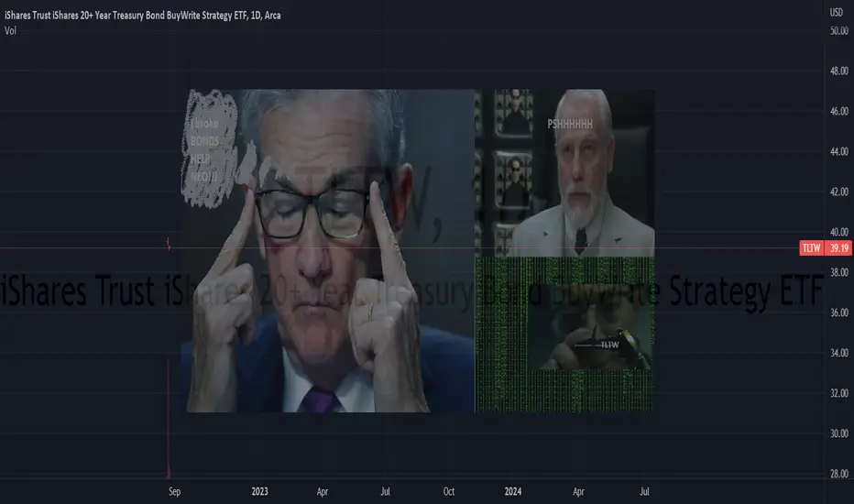Click the 48.00 price axis level
The image size is (854, 504).
838,71
